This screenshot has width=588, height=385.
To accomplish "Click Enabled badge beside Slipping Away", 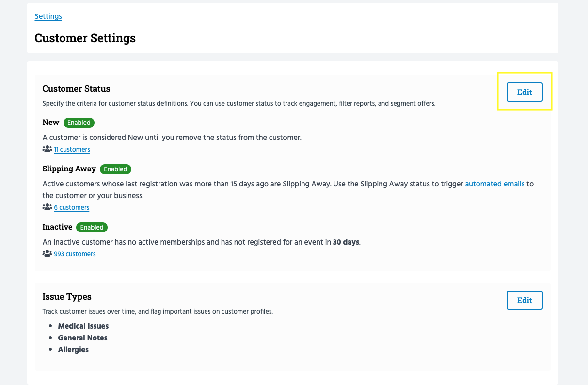I will (115, 169).
